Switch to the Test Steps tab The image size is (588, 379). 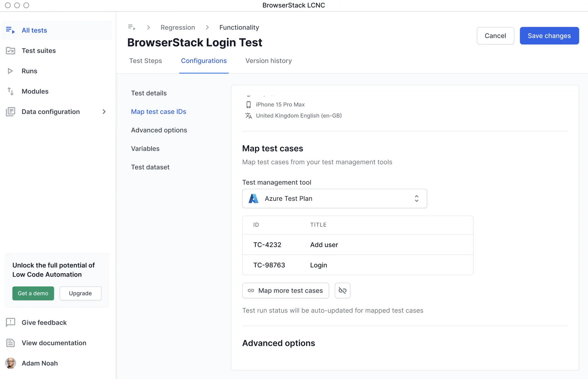145,61
